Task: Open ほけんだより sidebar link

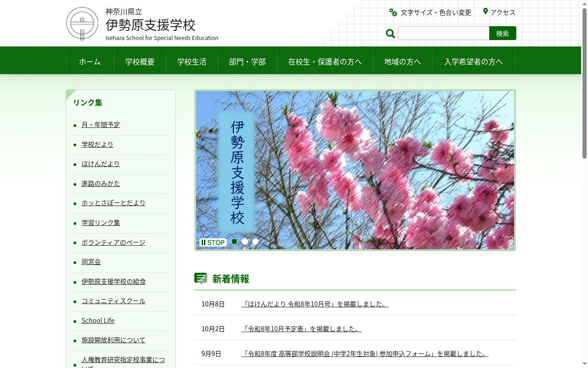Action: 101,164
